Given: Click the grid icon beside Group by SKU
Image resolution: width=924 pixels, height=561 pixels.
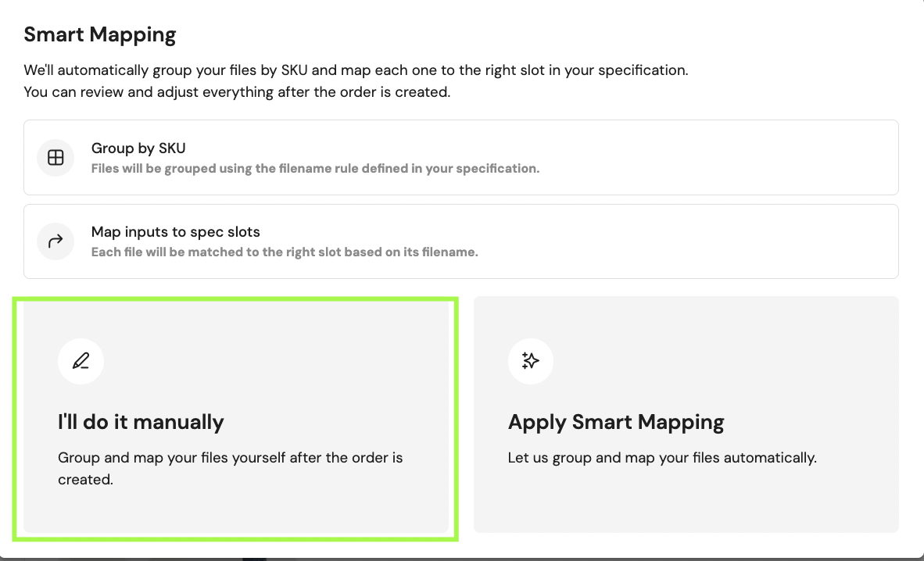Looking at the screenshot, I should pos(56,157).
